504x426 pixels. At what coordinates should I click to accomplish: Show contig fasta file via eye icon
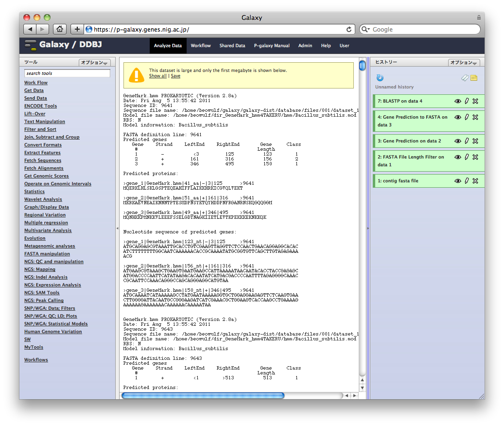(457, 181)
